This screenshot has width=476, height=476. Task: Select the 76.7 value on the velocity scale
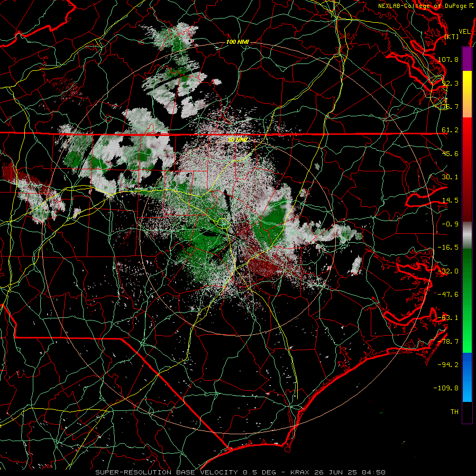[x=450, y=106]
